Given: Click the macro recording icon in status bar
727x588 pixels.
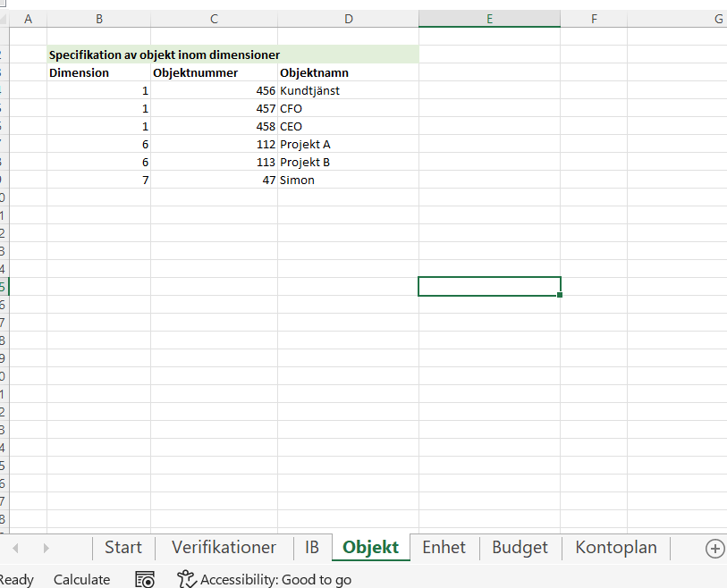Looking at the screenshot, I should pyautogui.click(x=144, y=579).
